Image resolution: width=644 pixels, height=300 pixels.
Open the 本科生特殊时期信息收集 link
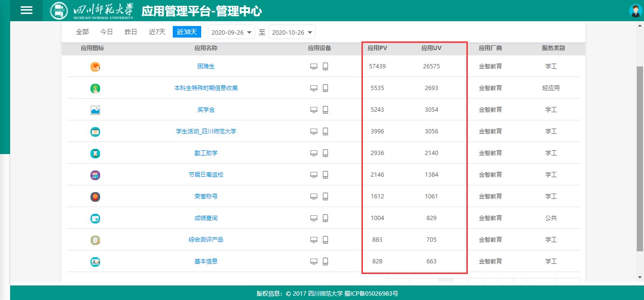(206, 88)
